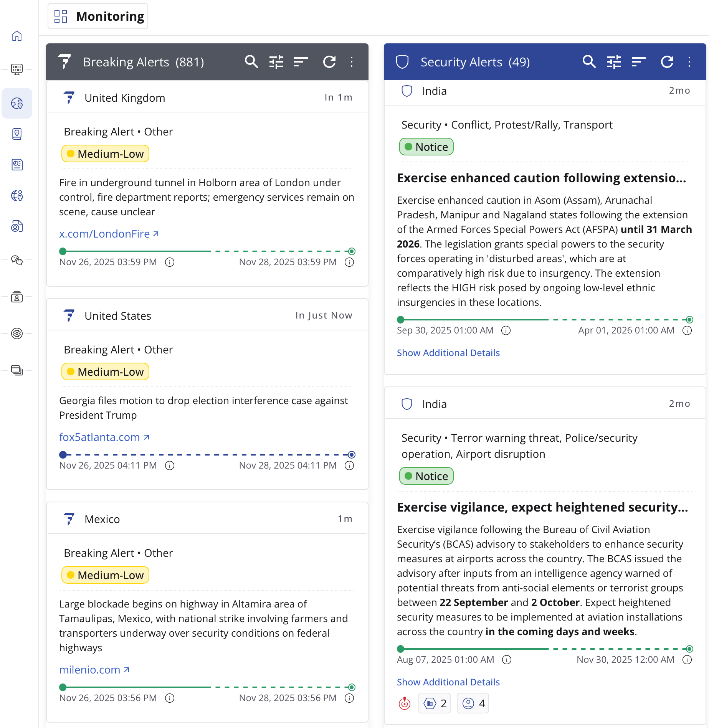709x728 pixels.
Task: Open the location pin map sidebar icon
Action: click(17, 134)
